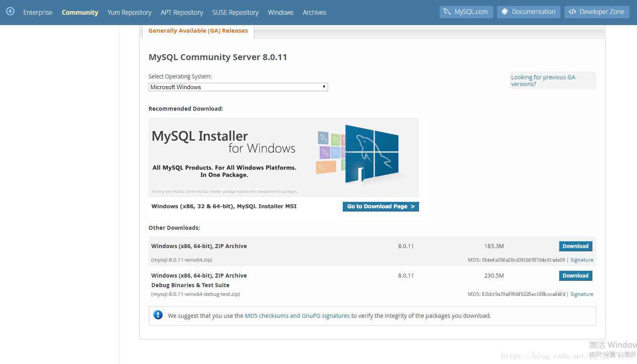
Task: Click the download circle icon in header
Action: [10, 11]
